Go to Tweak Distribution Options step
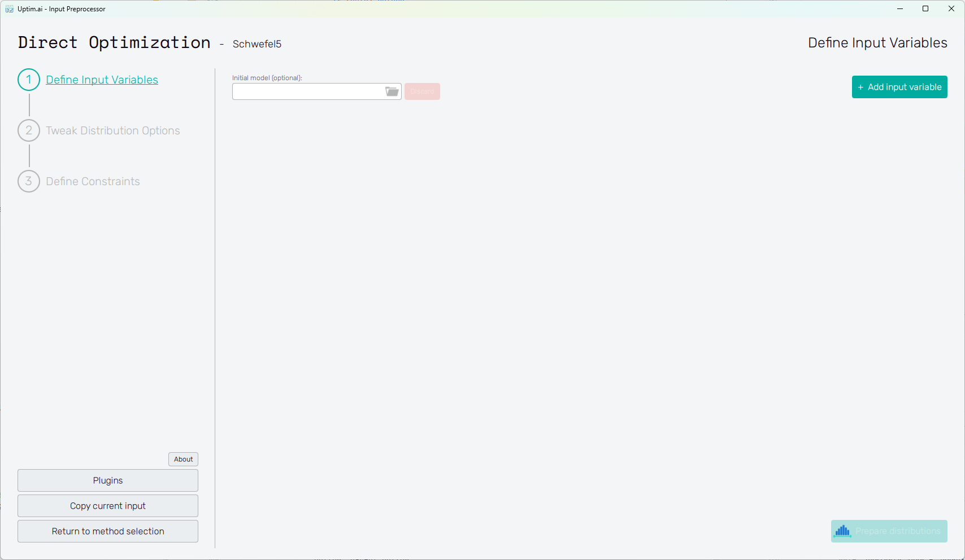965x560 pixels. click(113, 130)
